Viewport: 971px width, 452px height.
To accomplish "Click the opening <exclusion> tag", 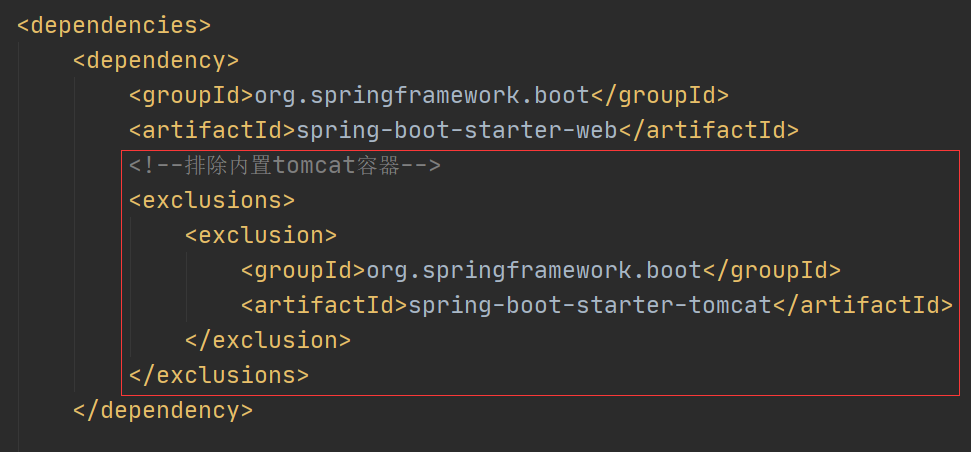I will [x=261, y=235].
